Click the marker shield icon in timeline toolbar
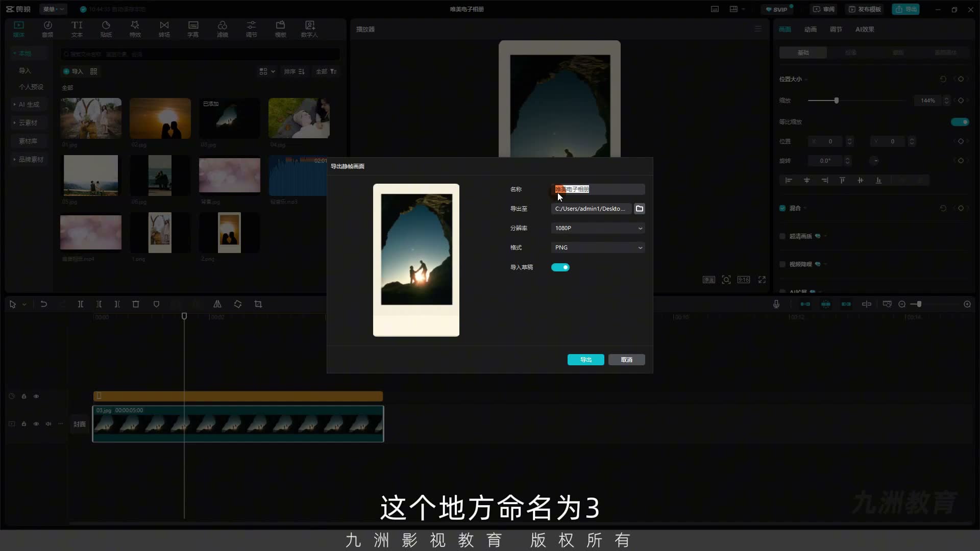980x551 pixels. pos(156,304)
